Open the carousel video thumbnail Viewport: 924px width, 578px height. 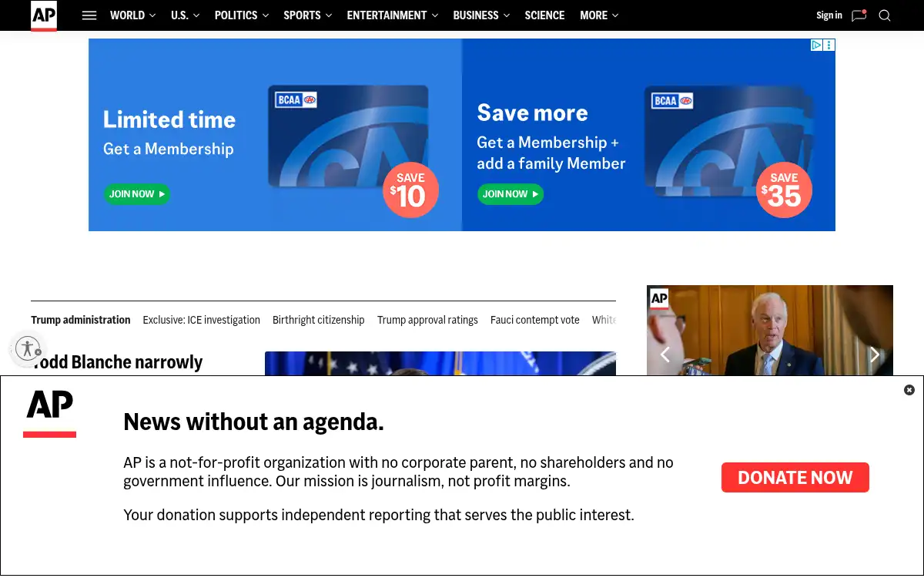click(770, 331)
